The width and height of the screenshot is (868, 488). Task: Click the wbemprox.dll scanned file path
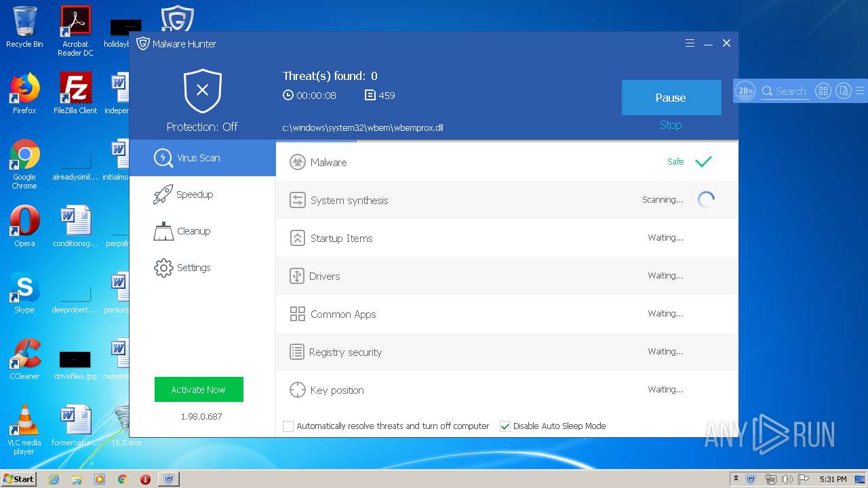pos(363,127)
